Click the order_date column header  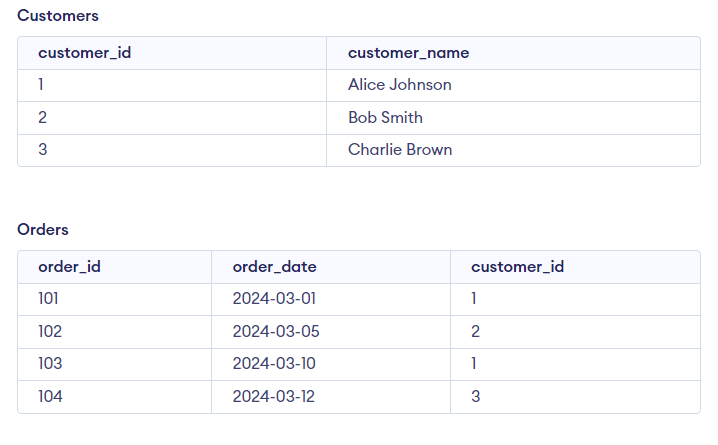(274, 266)
